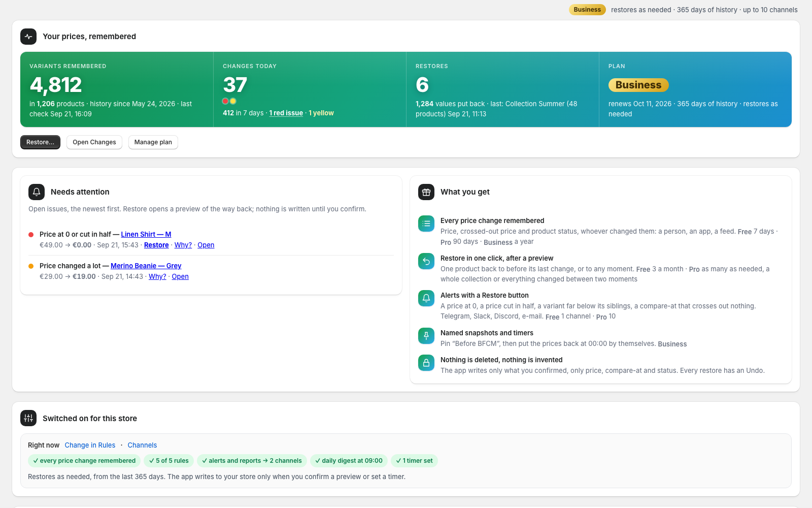Click Open for the Linen Shirt issue
This screenshot has width=812, height=508.
coord(206,245)
